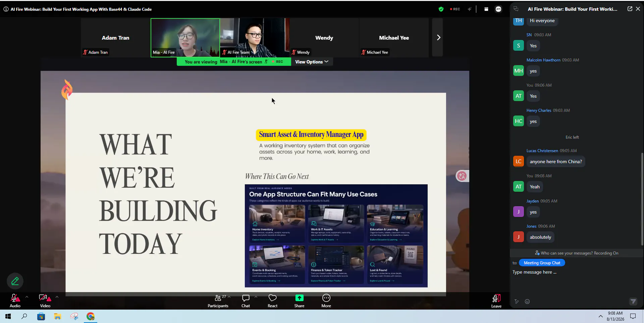Pop out the chat panel window
Viewport: 644px width, 323px height.
(630, 9)
